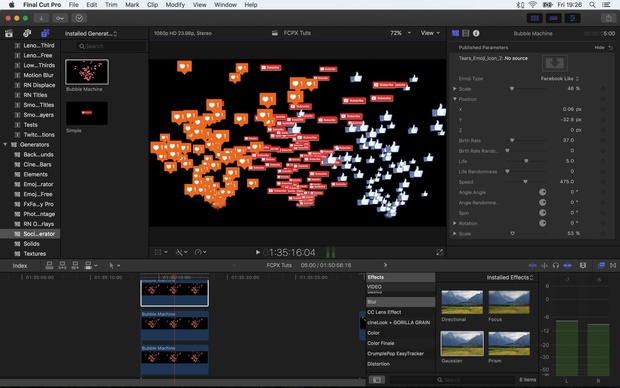Open the retime speed dropdown

[200, 252]
